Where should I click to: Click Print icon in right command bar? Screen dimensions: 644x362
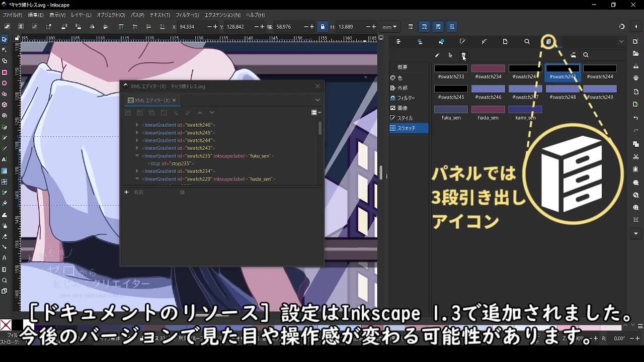click(636, 78)
